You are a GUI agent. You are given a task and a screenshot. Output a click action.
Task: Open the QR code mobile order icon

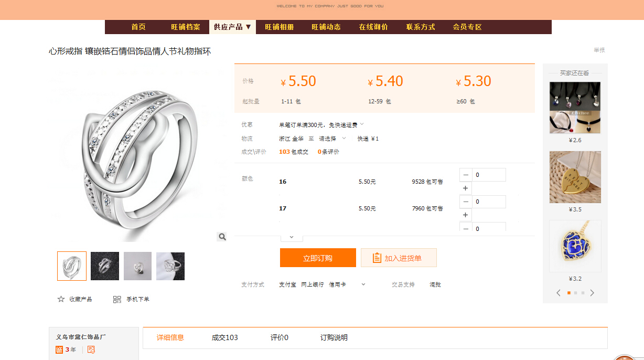[x=117, y=299]
